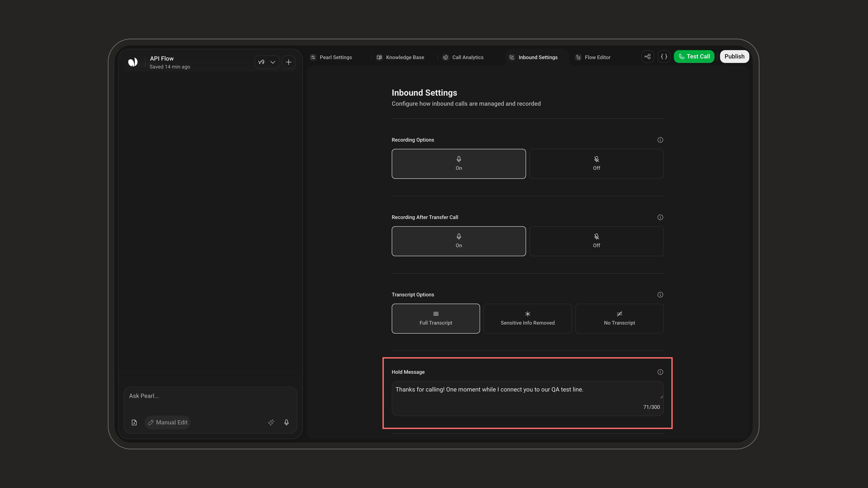
Task: Set Recording After Transfer Call to Off
Action: pos(596,241)
